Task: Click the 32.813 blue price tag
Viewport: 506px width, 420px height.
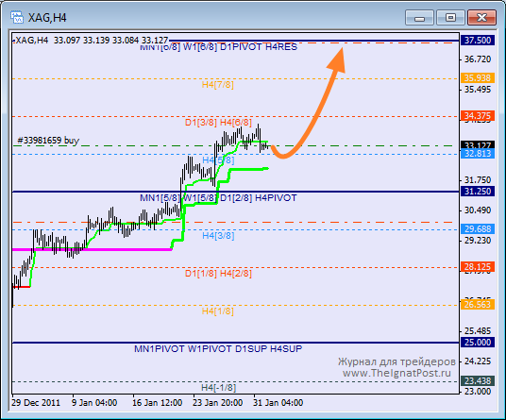Action: click(x=478, y=154)
